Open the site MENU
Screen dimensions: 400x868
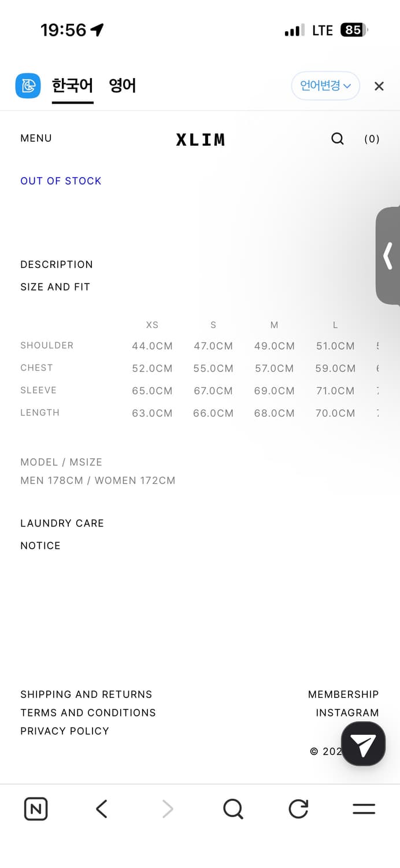[36, 138]
